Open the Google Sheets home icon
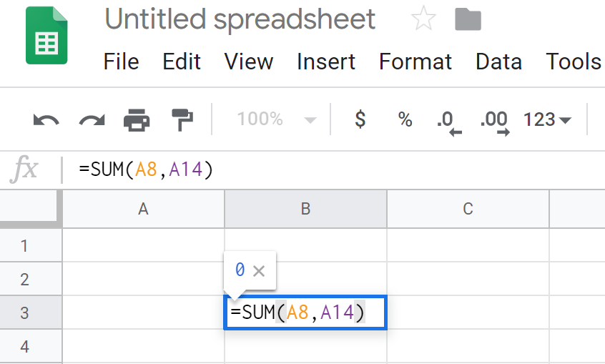The image size is (605, 364). tap(46, 36)
